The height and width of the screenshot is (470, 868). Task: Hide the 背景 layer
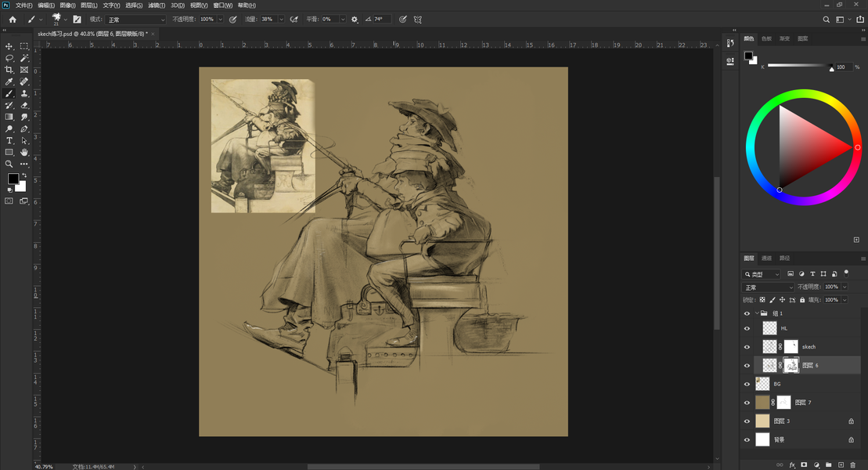[x=747, y=440]
